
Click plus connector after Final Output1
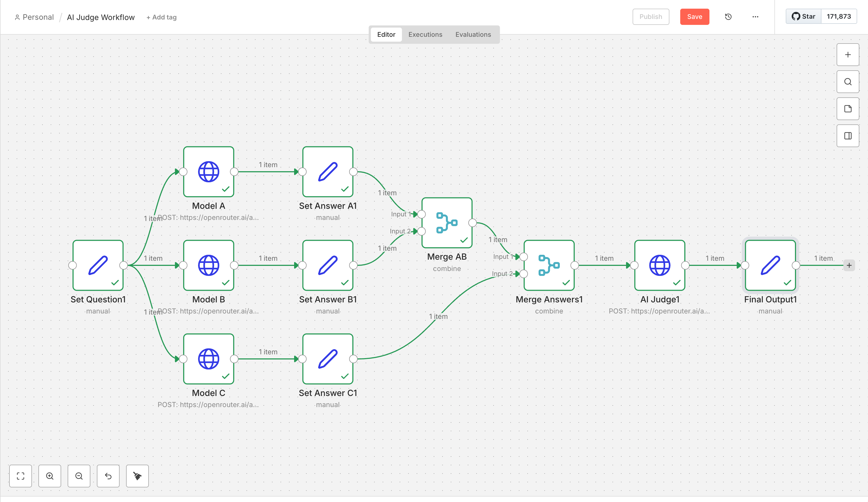pyautogui.click(x=849, y=265)
